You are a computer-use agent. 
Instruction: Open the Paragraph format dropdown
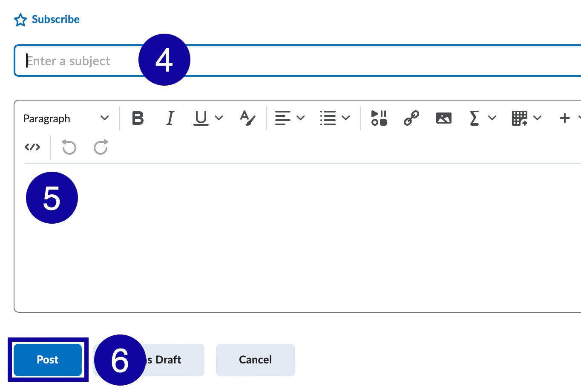pyautogui.click(x=66, y=118)
